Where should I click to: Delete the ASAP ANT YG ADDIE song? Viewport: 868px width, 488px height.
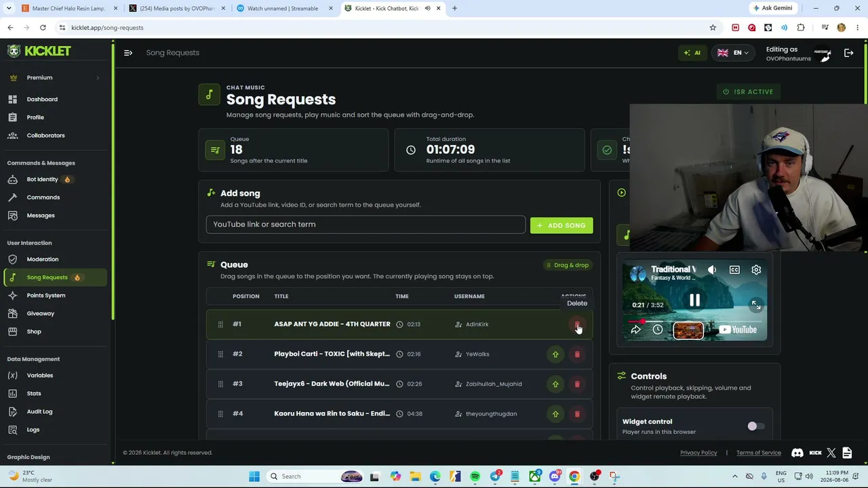(577, 324)
